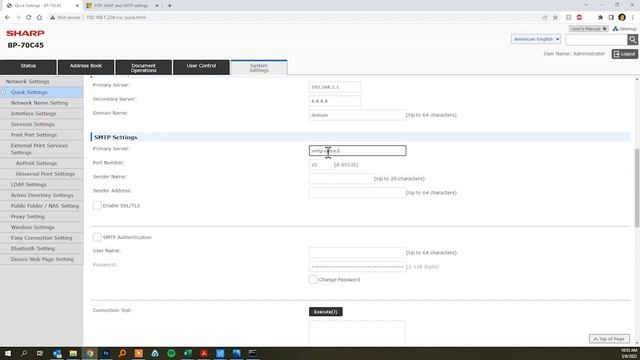
Task: Click the Sender Name field
Action: 341,179
